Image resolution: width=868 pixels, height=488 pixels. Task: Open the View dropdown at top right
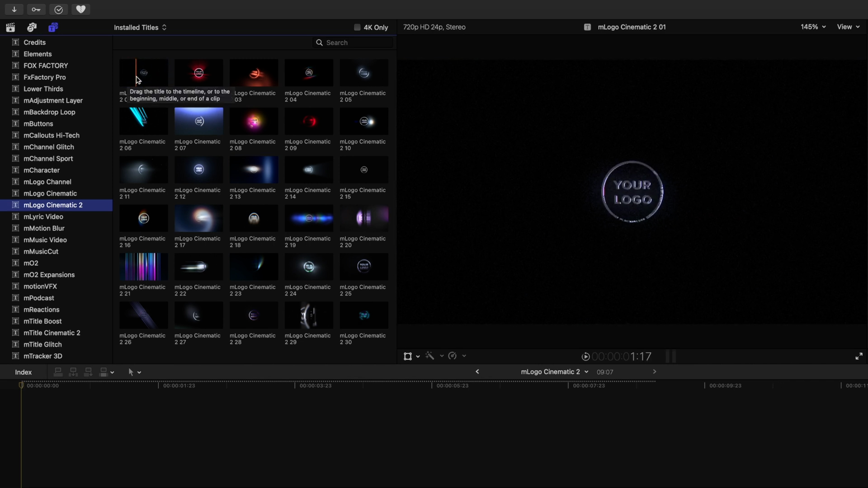tap(848, 27)
